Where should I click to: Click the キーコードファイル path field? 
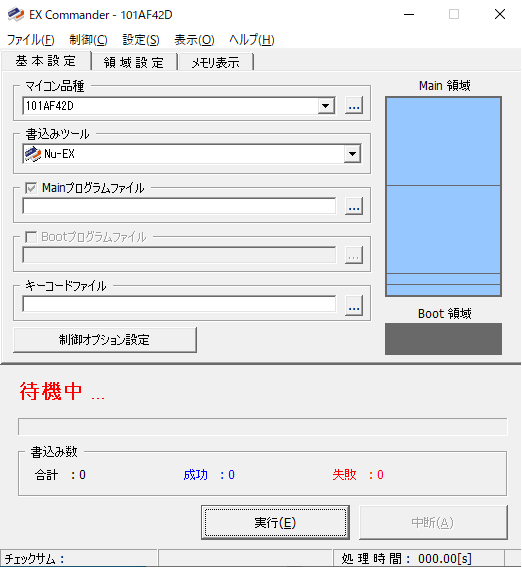(x=179, y=304)
